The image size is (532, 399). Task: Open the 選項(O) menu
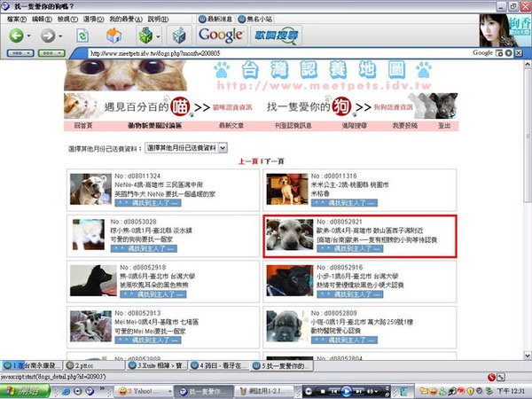point(93,19)
